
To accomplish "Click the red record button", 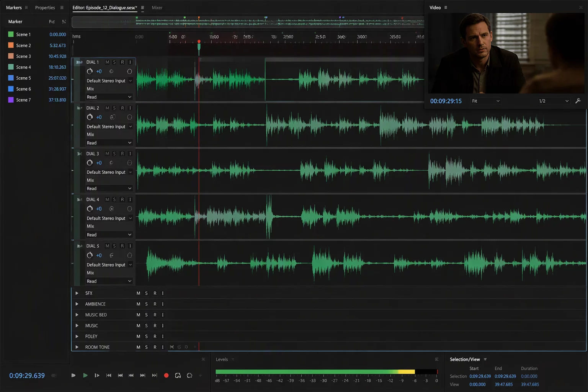I will pos(166,376).
